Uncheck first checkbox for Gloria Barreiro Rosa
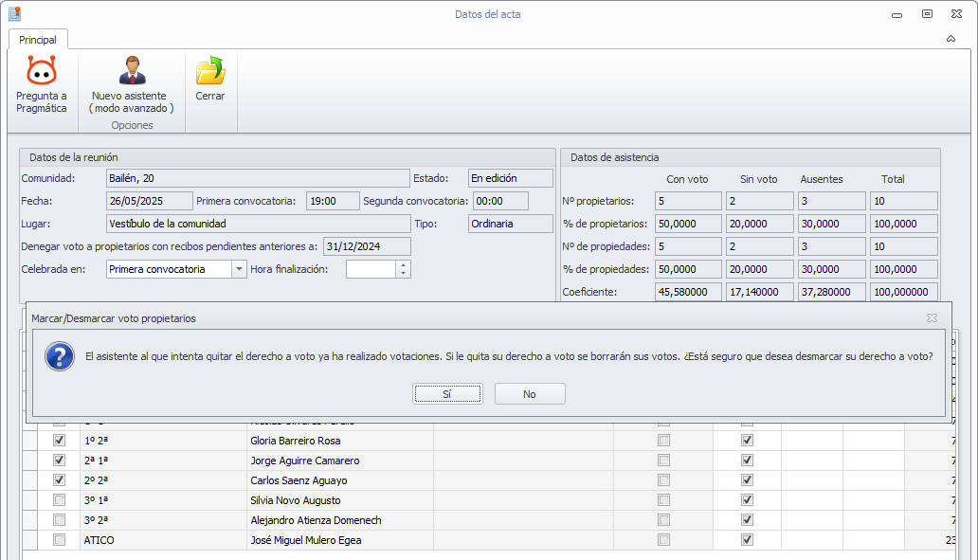978x560 pixels. point(60,441)
